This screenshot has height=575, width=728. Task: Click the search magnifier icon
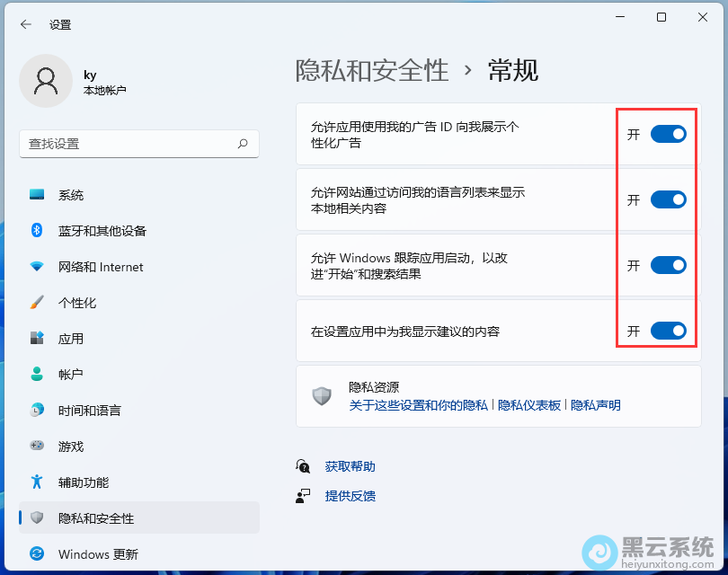pos(243,144)
